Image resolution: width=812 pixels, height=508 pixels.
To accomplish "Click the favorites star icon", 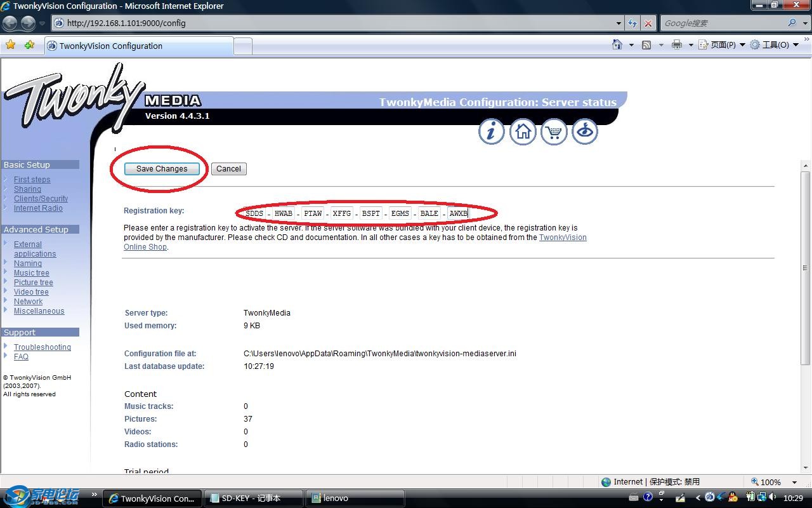I will click(x=10, y=45).
